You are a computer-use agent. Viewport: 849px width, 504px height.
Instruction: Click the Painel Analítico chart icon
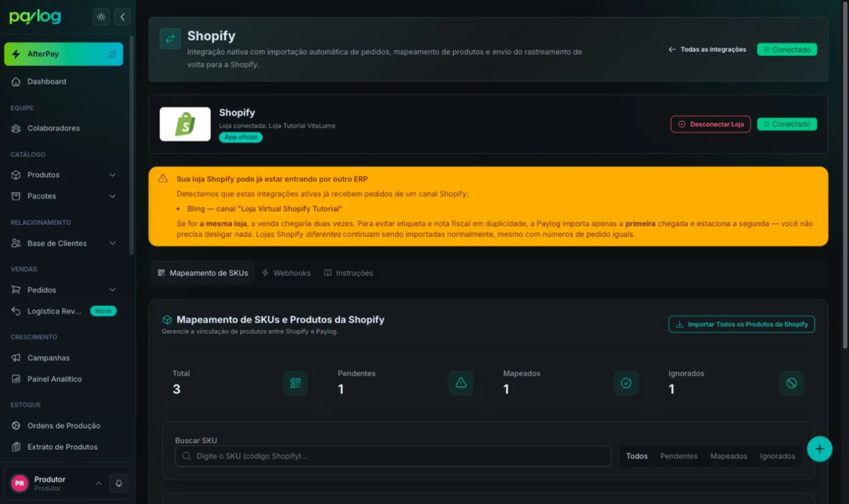(16, 379)
